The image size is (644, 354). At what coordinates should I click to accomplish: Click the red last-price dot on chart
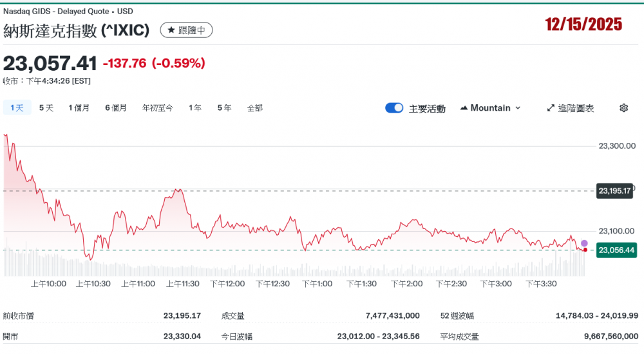(x=585, y=250)
